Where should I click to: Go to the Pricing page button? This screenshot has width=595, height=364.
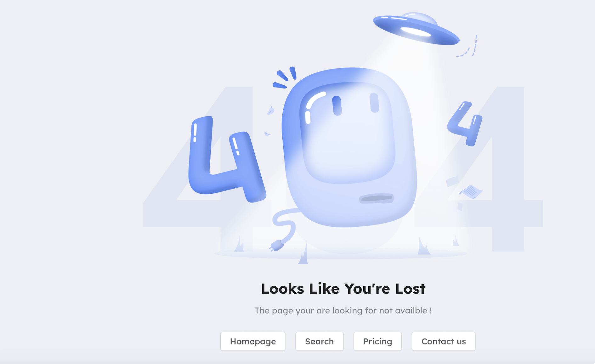(377, 341)
